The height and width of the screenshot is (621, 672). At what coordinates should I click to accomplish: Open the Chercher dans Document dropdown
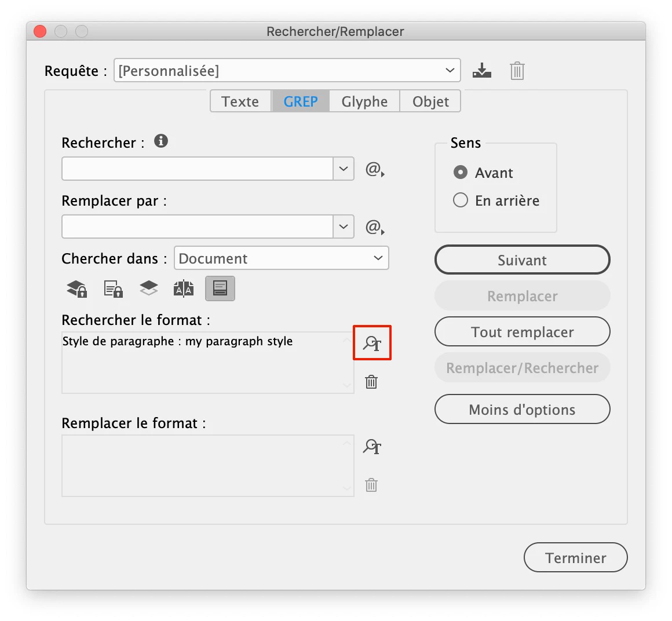(281, 258)
